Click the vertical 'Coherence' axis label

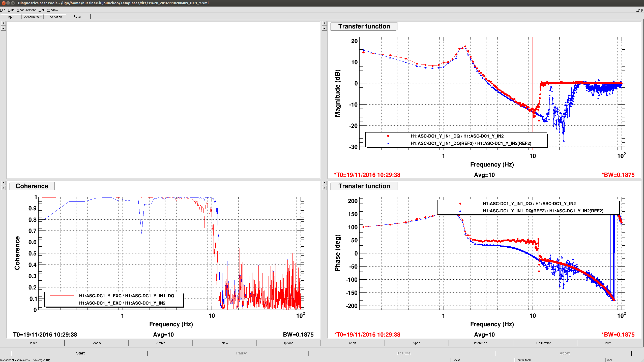[17, 253]
